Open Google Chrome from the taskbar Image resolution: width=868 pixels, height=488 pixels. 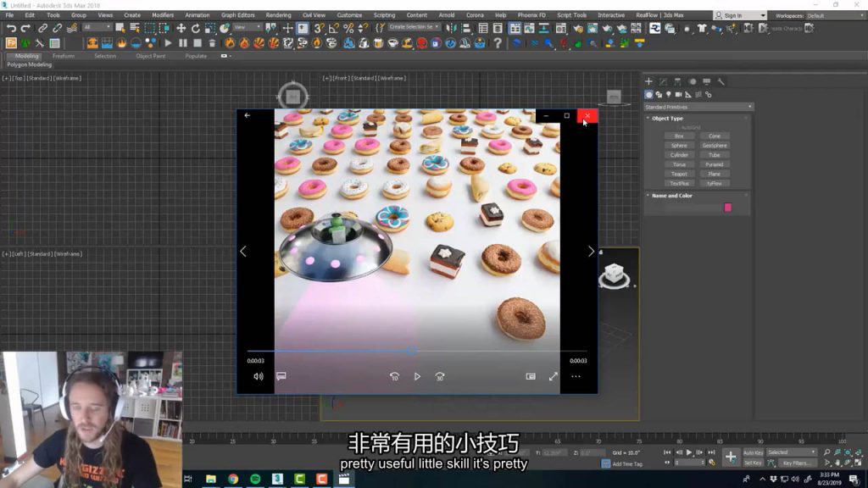(233, 479)
